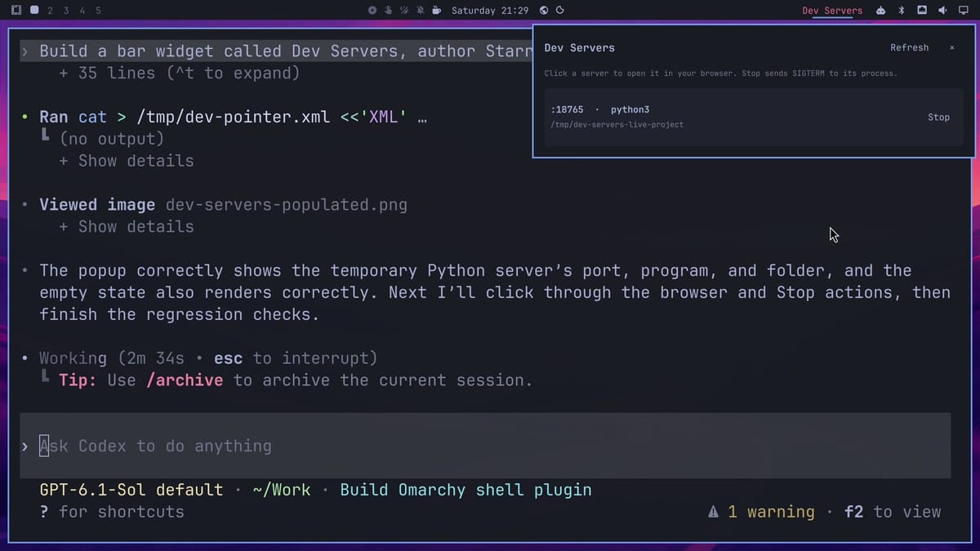Toggle the crescent moon night mode icon
This screenshot has height=551, width=980.
pyautogui.click(x=560, y=11)
